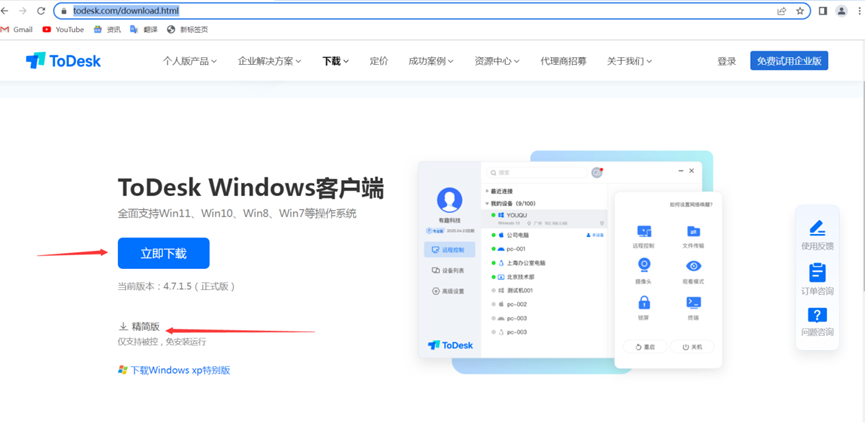Open the 代理商招募 navigation item

[563, 61]
